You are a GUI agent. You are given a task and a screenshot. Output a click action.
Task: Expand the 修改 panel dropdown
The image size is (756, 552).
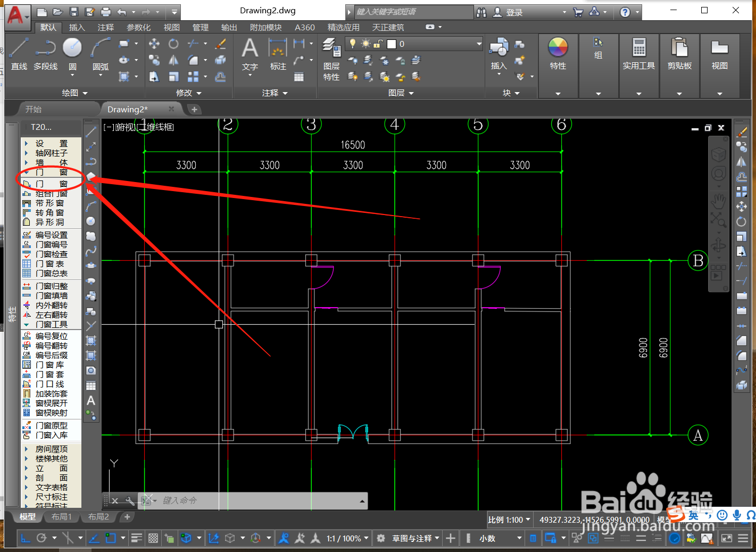(189, 93)
